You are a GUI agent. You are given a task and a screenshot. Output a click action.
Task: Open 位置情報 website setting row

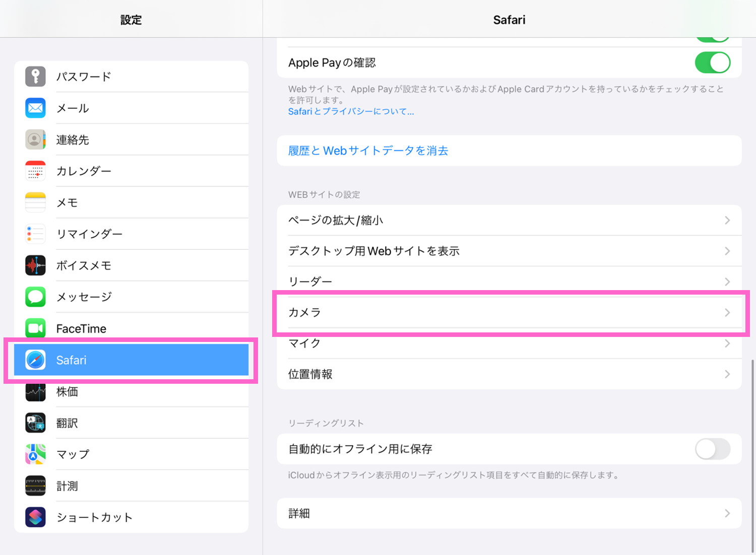(509, 374)
